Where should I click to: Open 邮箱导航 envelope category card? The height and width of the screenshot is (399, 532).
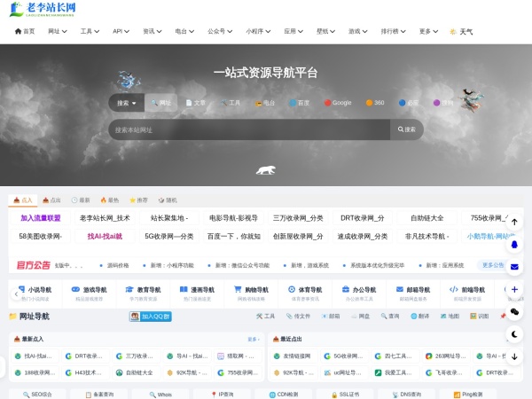click(x=413, y=293)
